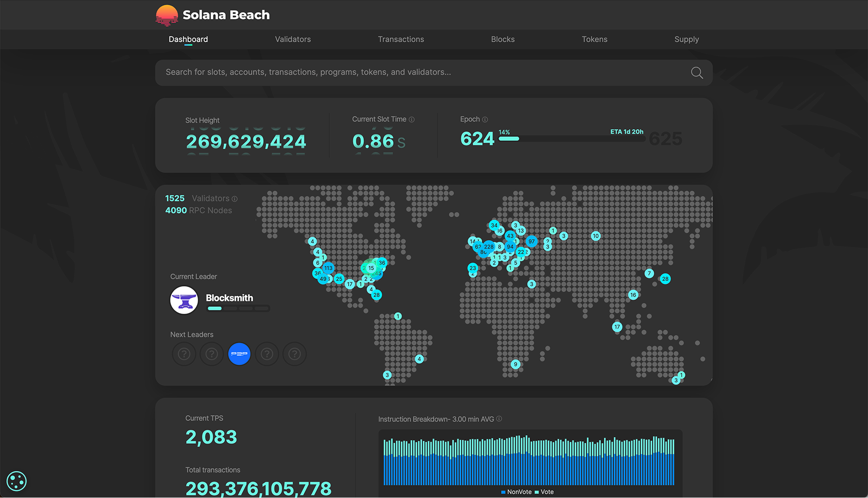The width and height of the screenshot is (868, 498).
Task: Click the ETA 1d 20h label
Action: [x=627, y=132]
